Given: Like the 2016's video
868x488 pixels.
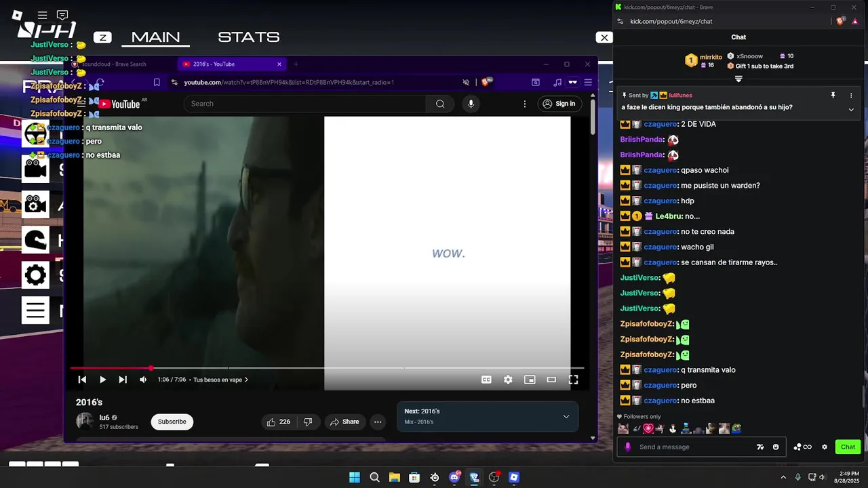Looking at the screenshot, I should pos(279,422).
